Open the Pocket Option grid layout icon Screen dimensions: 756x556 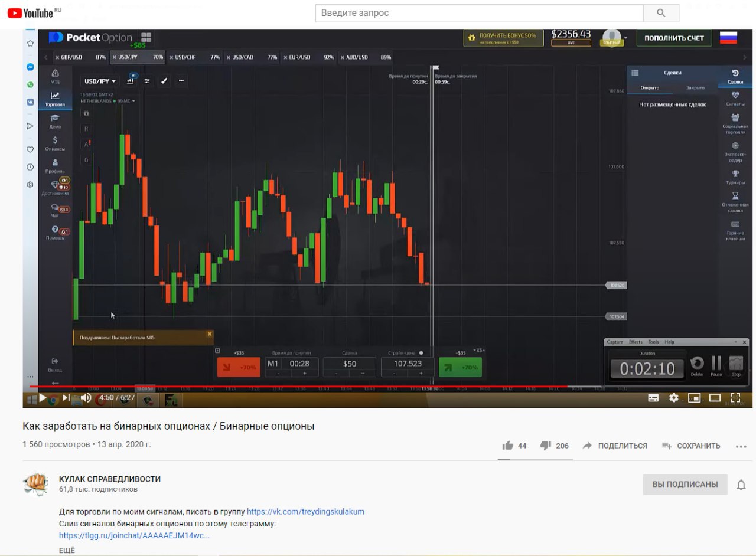tap(146, 37)
